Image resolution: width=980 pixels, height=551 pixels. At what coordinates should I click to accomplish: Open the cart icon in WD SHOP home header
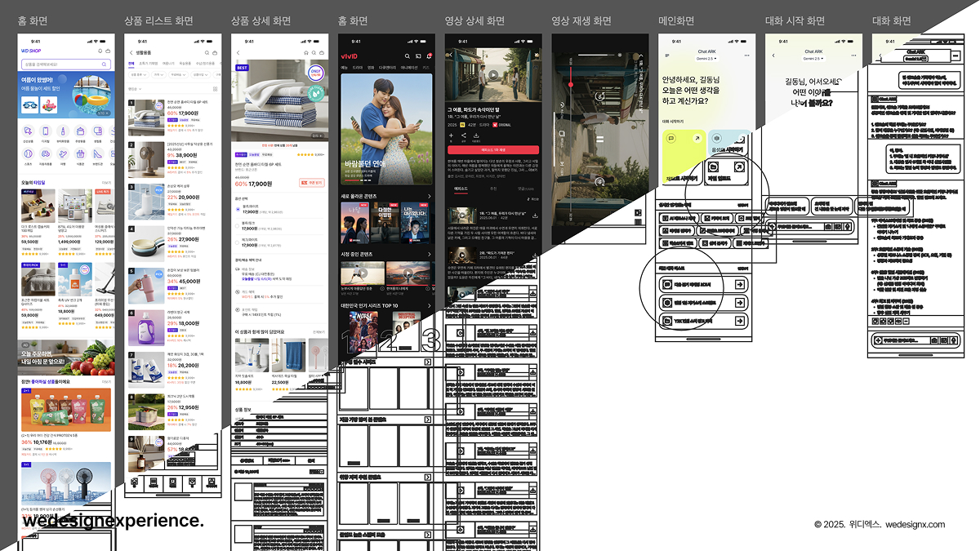[108, 51]
